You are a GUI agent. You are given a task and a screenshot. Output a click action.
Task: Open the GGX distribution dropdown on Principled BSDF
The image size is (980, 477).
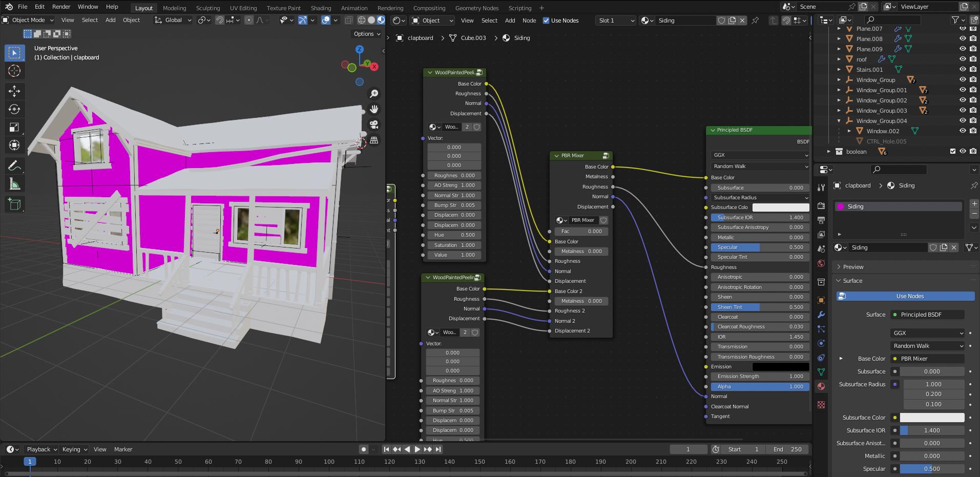coord(760,155)
